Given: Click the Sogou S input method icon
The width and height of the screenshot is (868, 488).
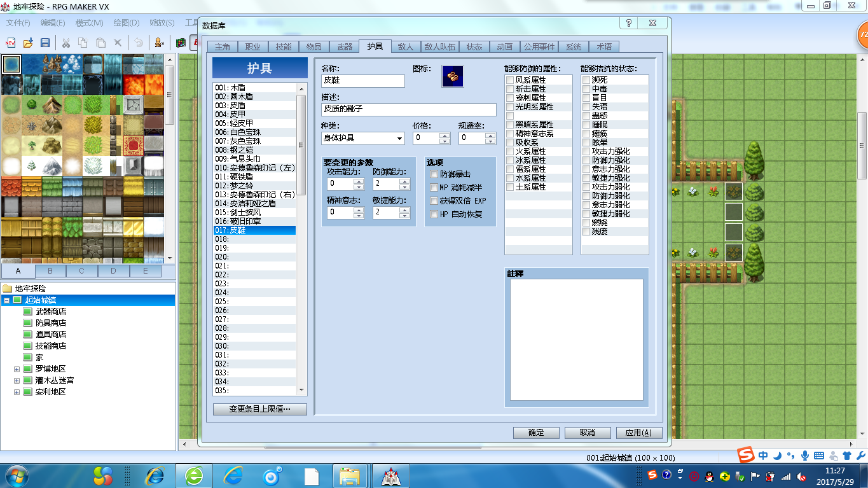Looking at the screenshot, I should [745, 454].
